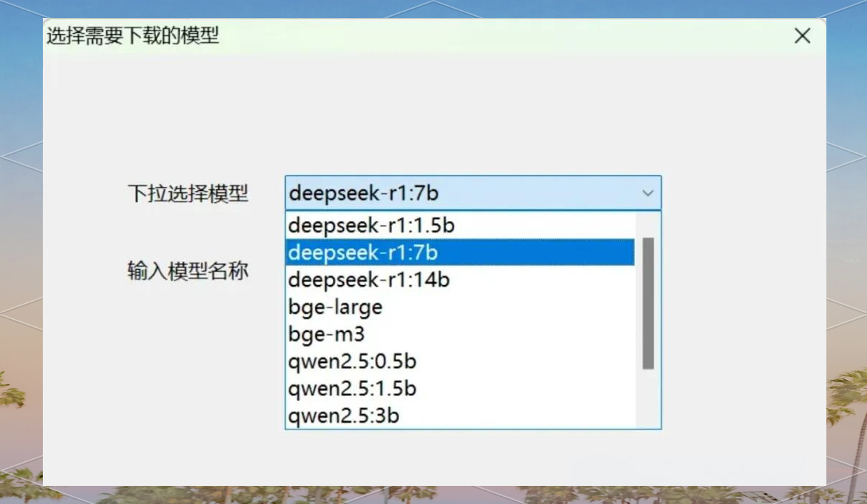This screenshot has height=504, width=867.
Task: Close the model download dialog
Action: (x=802, y=36)
